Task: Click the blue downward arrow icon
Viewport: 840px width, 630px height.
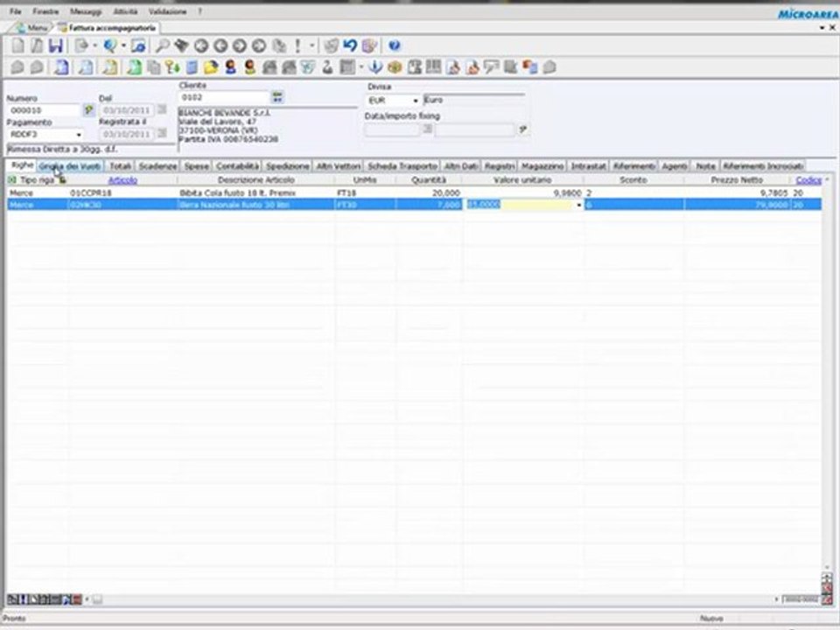Action: coord(375,67)
